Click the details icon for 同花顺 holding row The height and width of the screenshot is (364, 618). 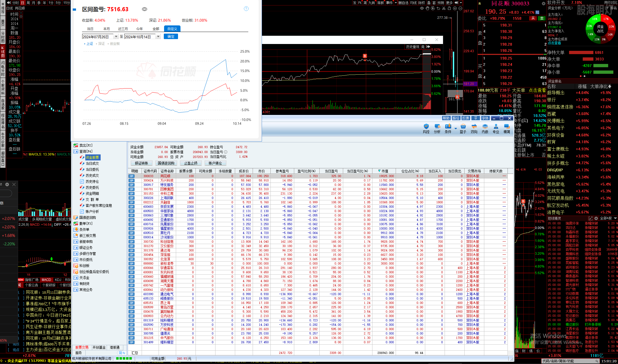132,176
